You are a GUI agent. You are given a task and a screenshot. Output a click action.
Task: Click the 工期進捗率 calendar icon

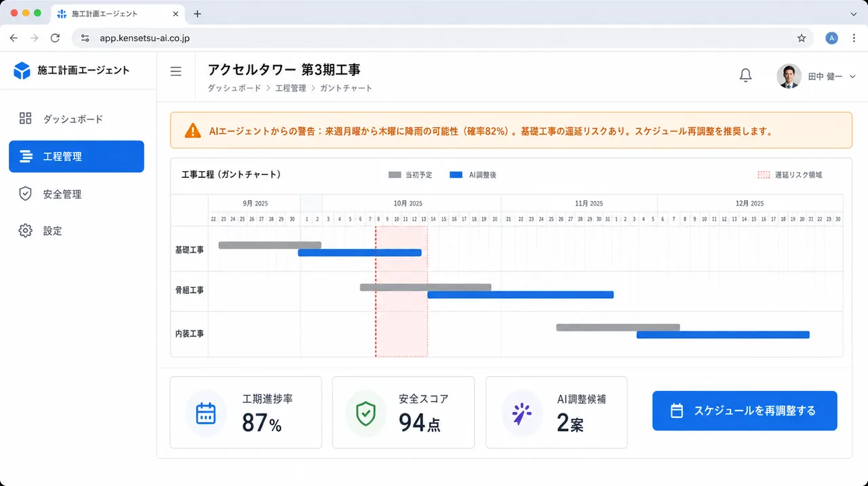coord(205,413)
